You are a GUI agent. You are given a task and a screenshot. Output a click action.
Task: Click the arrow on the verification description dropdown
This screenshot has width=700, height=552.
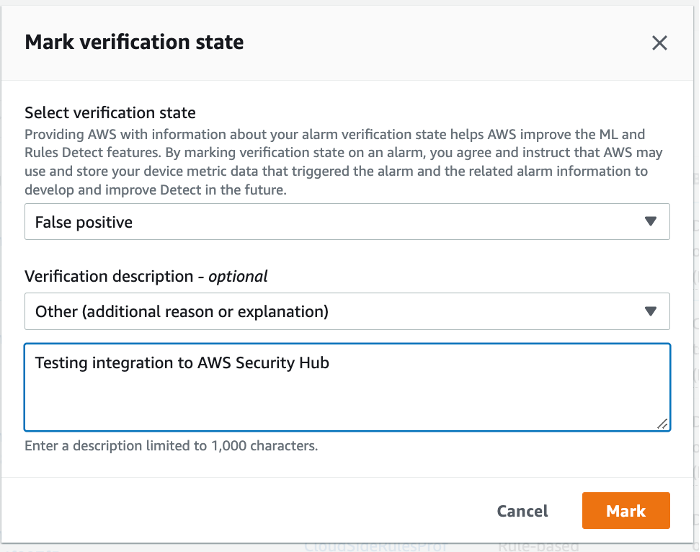point(651,311)
